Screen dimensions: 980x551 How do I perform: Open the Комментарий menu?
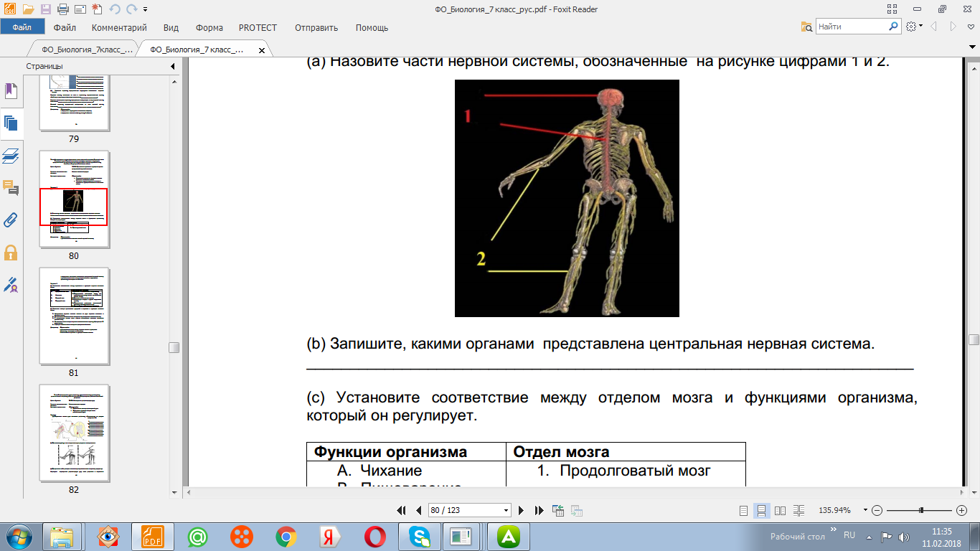click(x=119, y=27)
